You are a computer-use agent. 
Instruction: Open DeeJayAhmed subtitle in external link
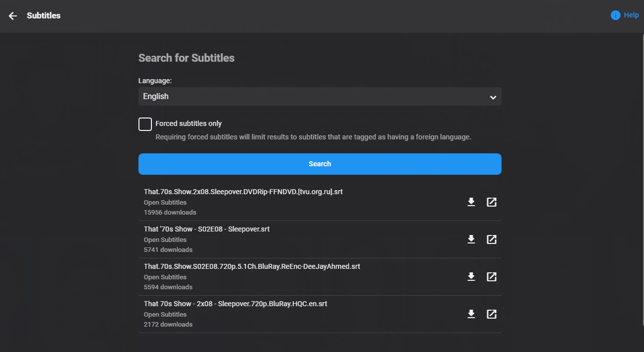point(492,277)
